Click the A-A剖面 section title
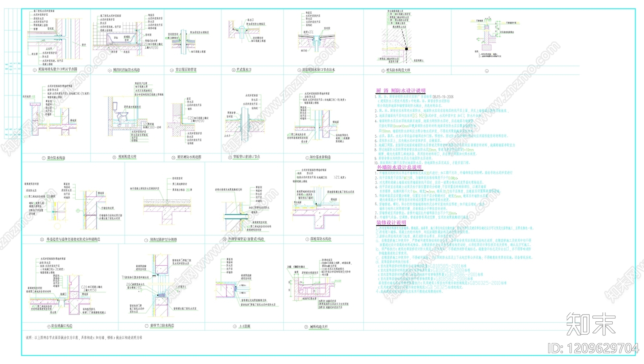644x364 pixels. click(244, 326)
